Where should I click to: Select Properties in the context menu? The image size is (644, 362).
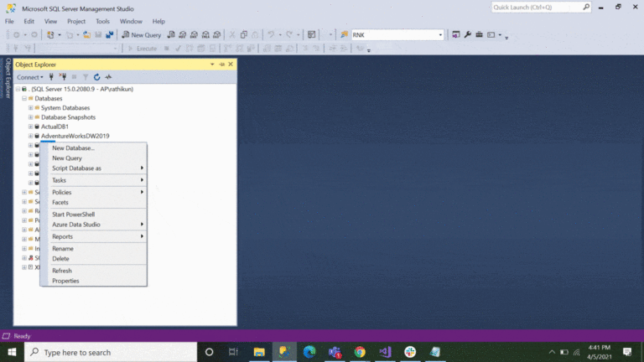coord(65,281)
